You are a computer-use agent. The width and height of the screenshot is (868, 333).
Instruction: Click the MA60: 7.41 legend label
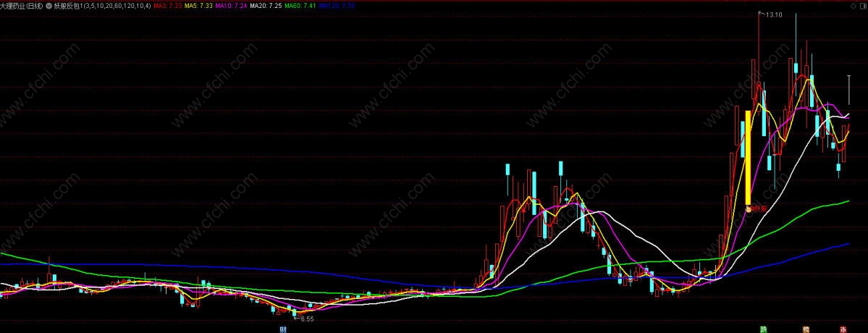point(300,6)
